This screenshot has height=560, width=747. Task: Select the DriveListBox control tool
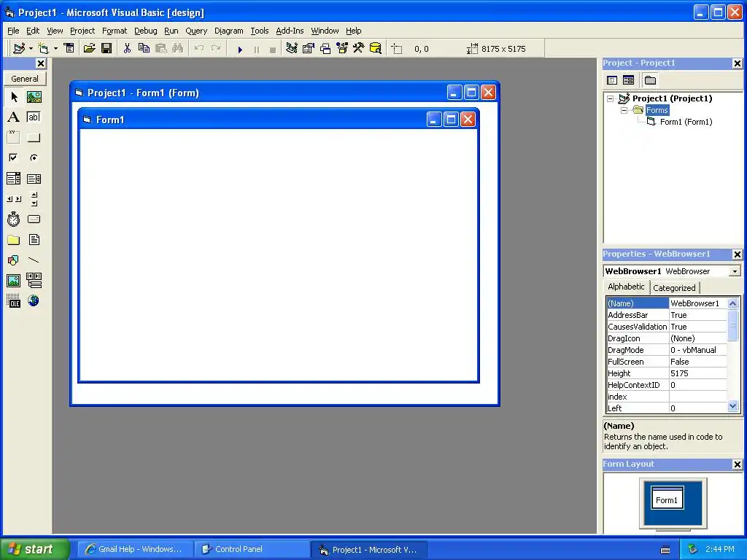click(x=34, y=219)
